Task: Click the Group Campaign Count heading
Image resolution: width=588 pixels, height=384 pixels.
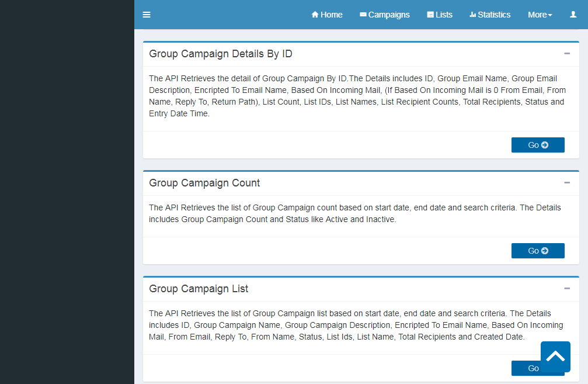Action: click(204, 183)
